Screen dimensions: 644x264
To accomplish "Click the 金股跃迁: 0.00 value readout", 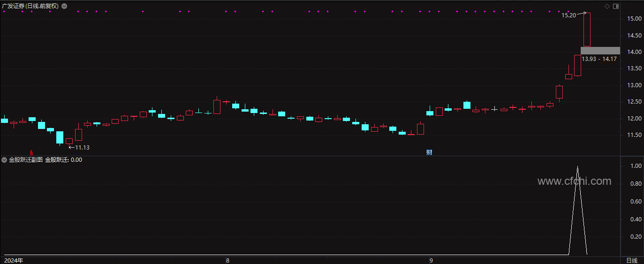I will click(63, 160).
